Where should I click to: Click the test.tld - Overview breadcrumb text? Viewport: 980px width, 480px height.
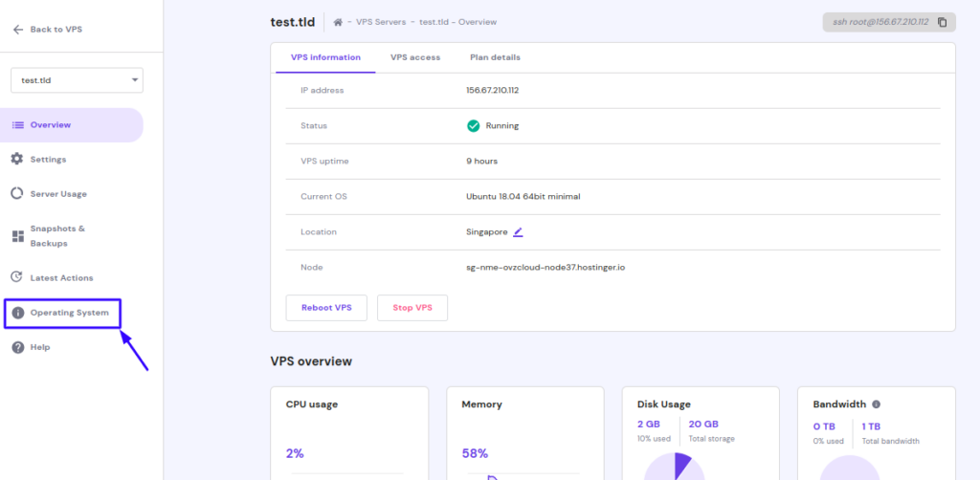point(458,22)
